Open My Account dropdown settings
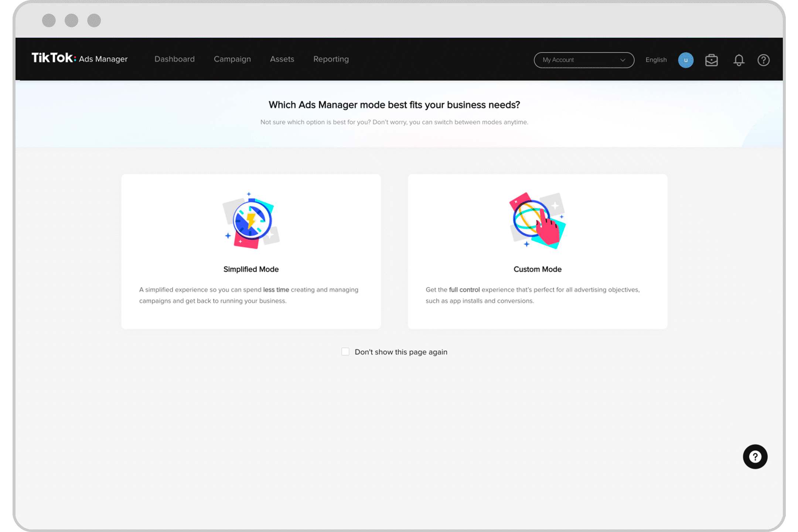 pos(584,59)
